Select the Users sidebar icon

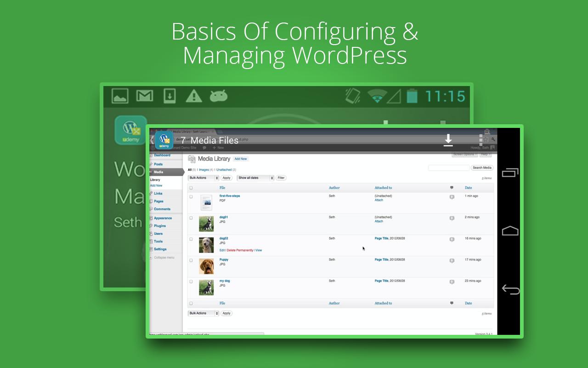(x=151, y=234)
